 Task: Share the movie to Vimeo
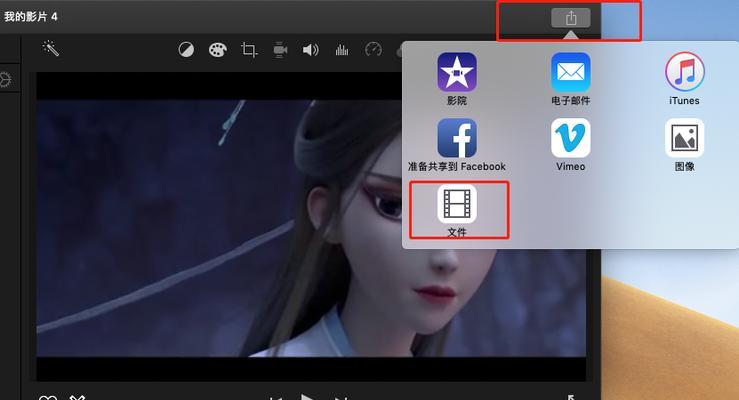pyautogui.click(x=570, y=145)
